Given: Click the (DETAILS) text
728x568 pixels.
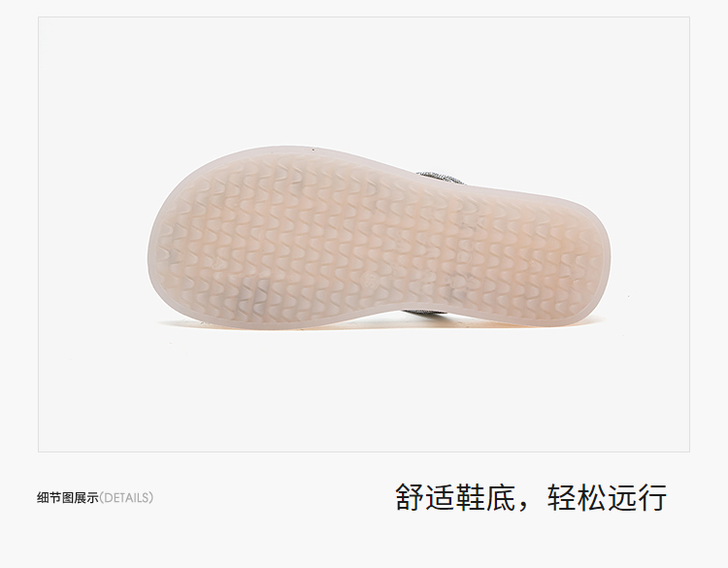Looking at the screenshot, I should click(x=126, y=498).
